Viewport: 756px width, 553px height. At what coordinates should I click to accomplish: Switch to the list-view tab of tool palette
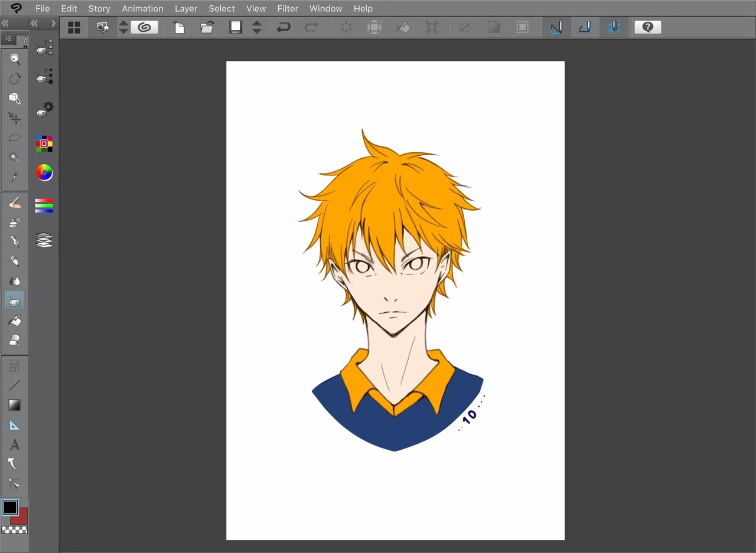click(x=9, y=39)
